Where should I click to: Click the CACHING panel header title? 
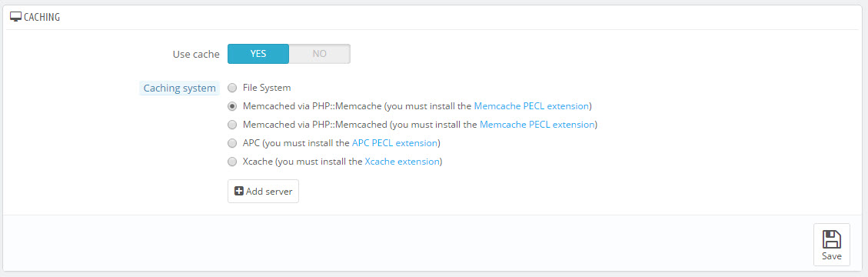[42, 17]
